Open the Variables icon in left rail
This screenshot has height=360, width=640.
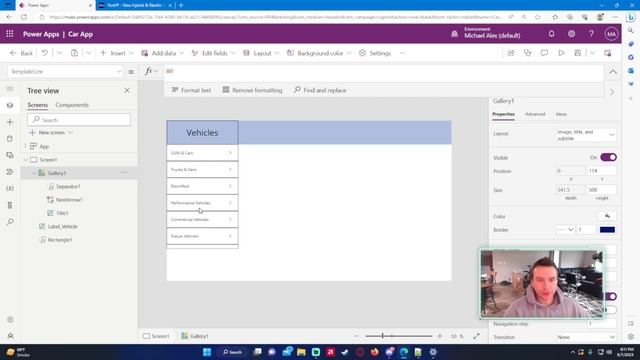10,189
